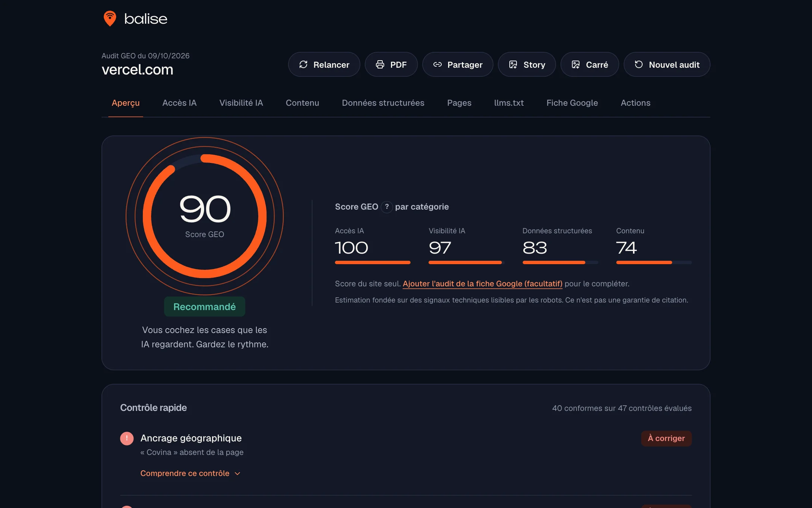Image resolution: width=812 pixels, height=508 pixels.
Task: Click the Audit GEO du 09/10/2026 text
Action: pos(145,56)
